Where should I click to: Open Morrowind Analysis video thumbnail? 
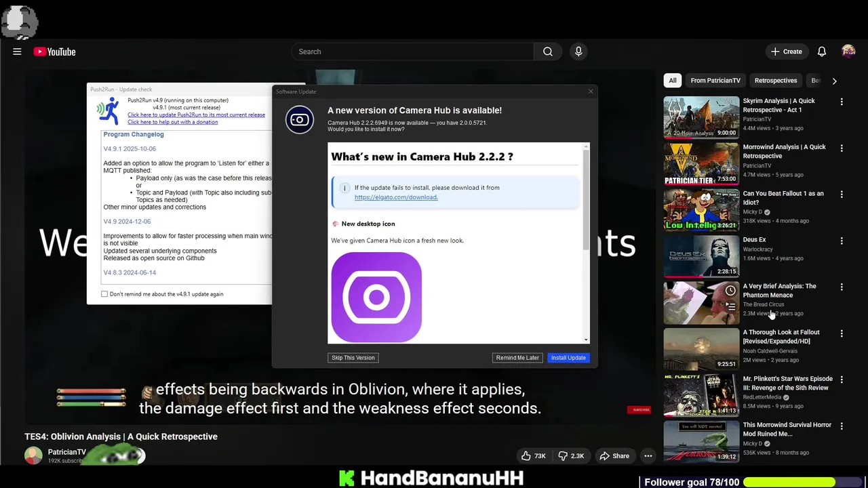[x=701, y=163]
